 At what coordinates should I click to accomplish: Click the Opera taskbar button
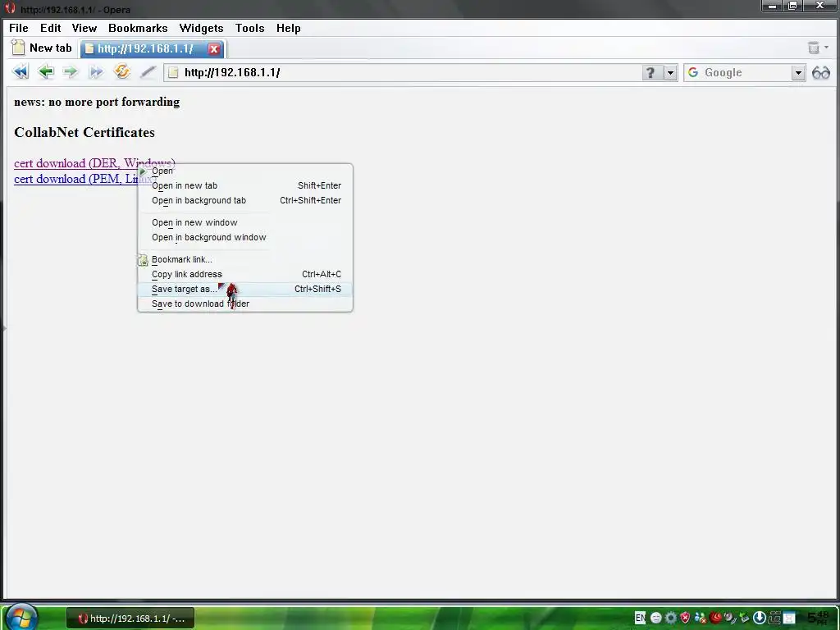click(x=130, y=619)
